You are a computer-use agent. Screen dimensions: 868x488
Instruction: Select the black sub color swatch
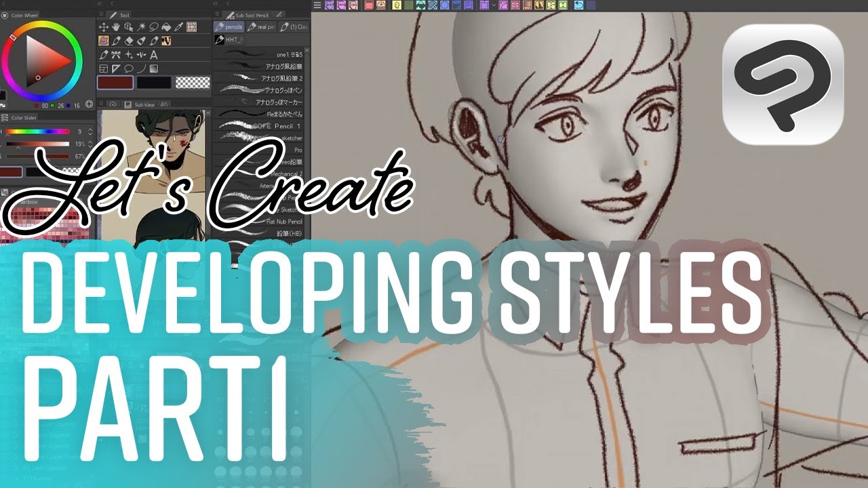(154, 82)
